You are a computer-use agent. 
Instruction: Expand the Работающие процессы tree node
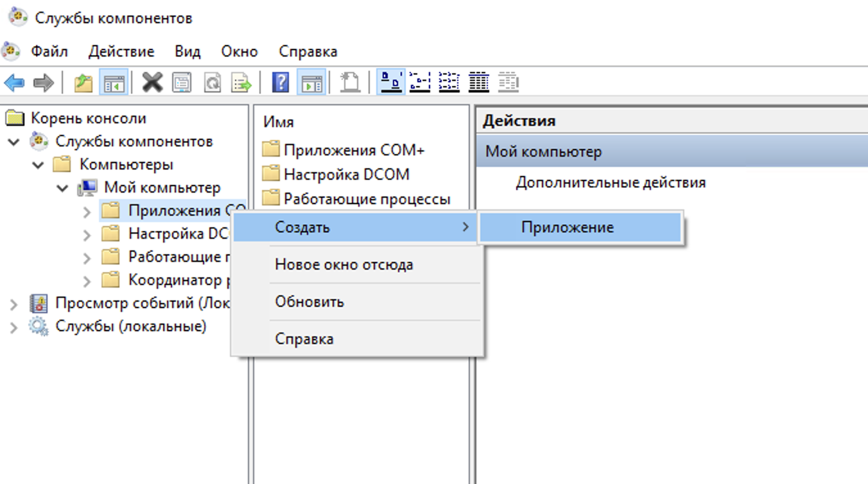(87, 257)
